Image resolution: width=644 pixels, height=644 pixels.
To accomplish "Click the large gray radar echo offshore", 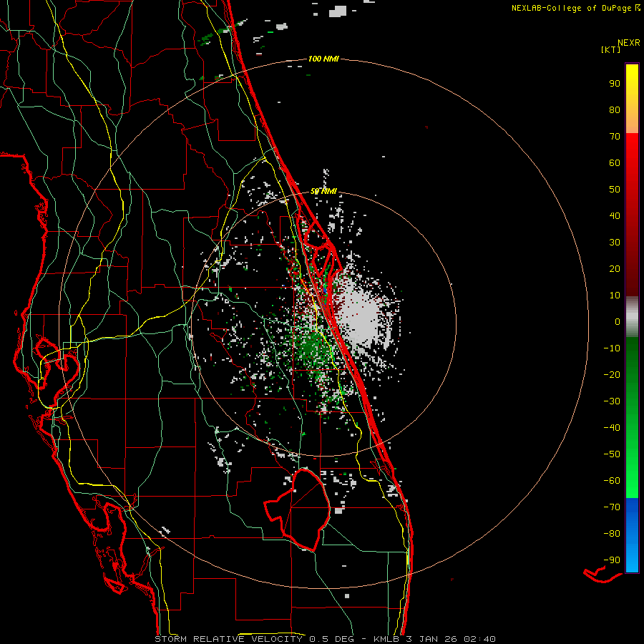I will pyautogui.click(x=361, y=314).
